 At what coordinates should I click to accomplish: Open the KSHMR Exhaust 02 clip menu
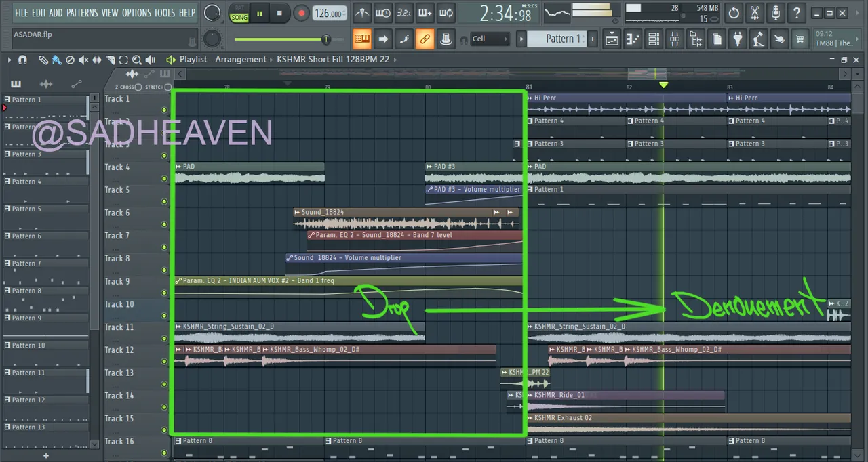coord(530,418)
